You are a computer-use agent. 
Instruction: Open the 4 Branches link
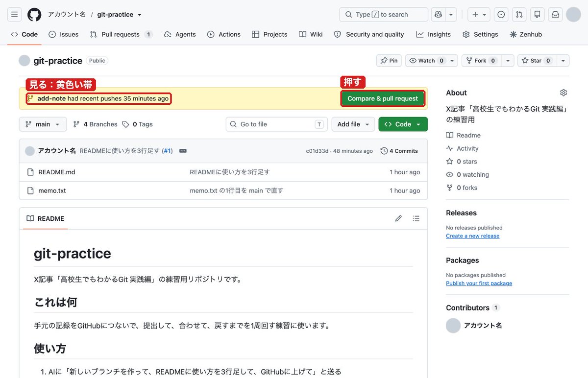point(96,124)
